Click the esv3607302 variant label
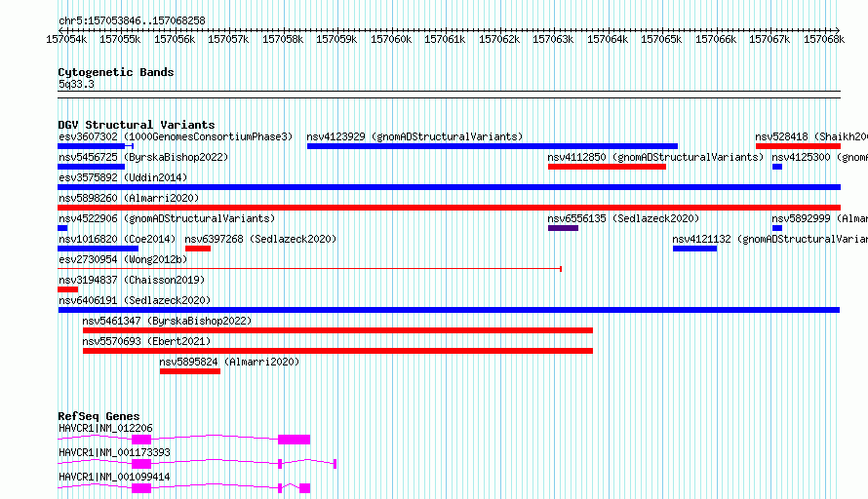Viewport: 868px width, 499px height. 175,136
